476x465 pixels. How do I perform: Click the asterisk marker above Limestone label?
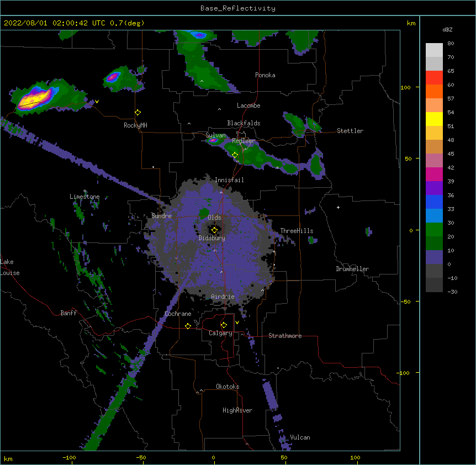pos(85,191)
